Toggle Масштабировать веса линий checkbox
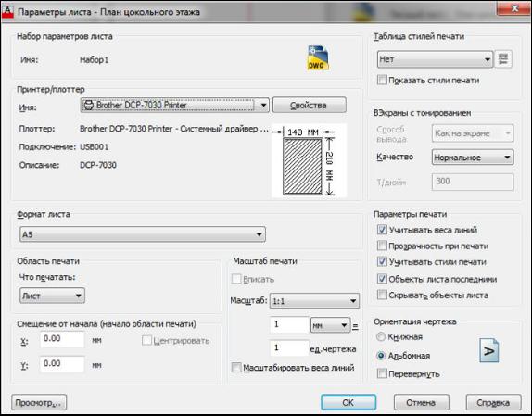 [x=236, y=368]
